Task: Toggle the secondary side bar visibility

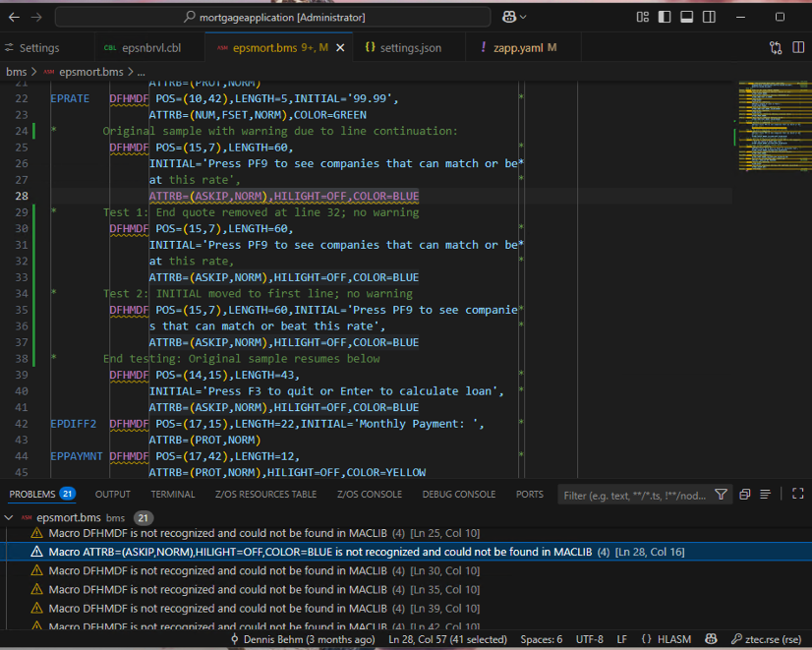Action: click(708, 17)
